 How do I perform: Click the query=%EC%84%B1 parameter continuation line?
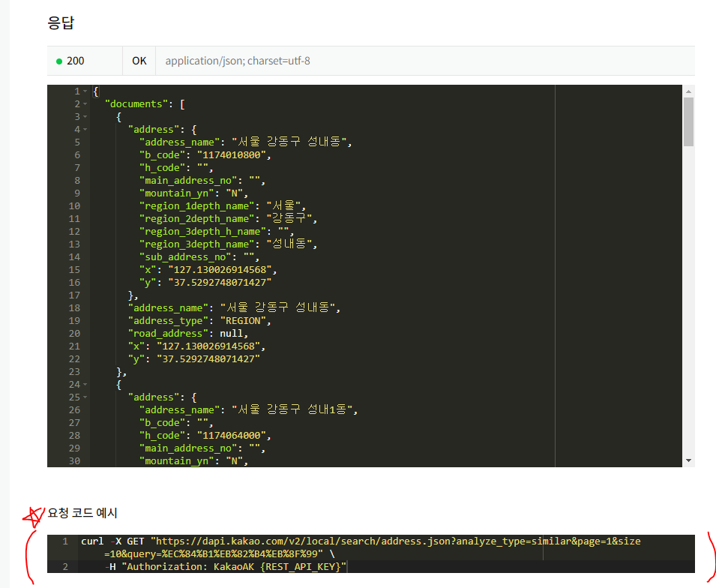(219, 554)
